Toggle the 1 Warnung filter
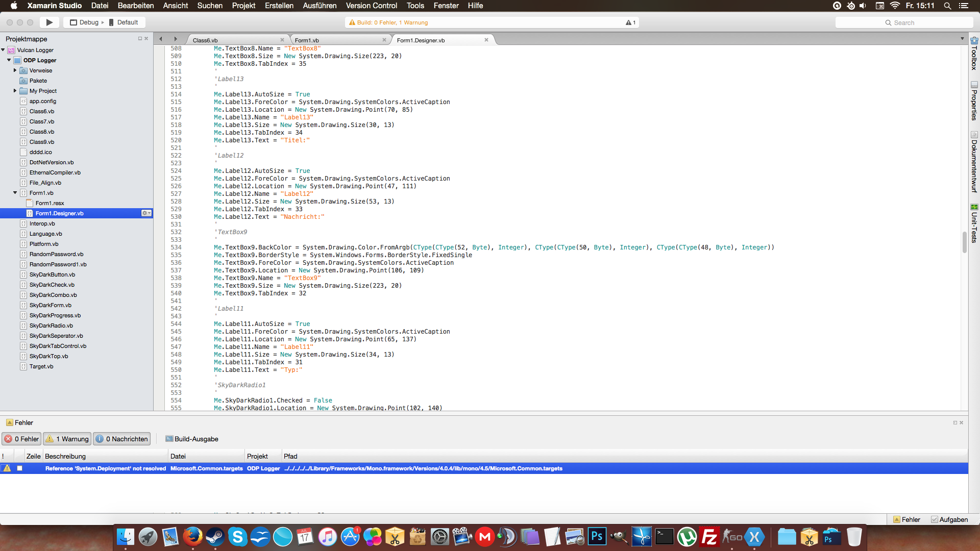 (67, 439)
